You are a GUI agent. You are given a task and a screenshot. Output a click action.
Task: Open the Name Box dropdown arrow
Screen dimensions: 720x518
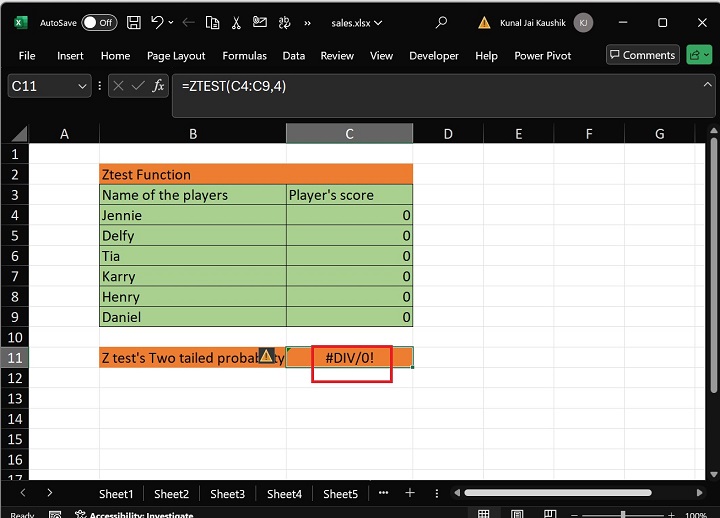[x=82, y=86]
